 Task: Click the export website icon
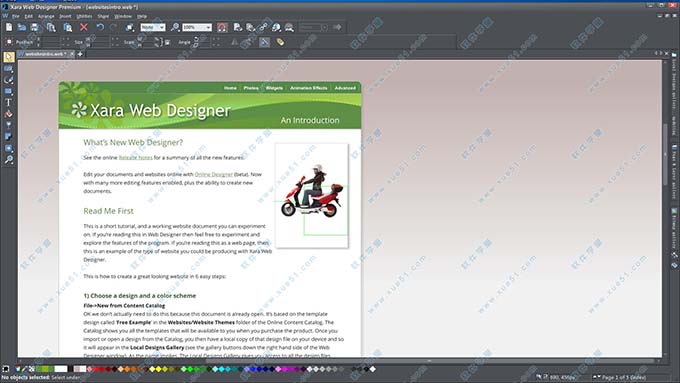(238, 27)
